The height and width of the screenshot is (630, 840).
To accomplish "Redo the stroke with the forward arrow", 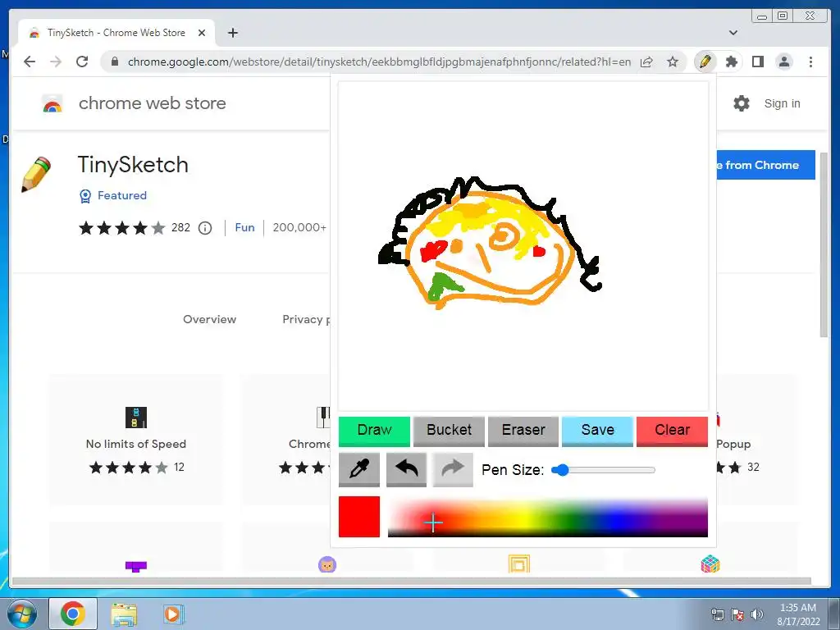I will [x=453, y=469].
